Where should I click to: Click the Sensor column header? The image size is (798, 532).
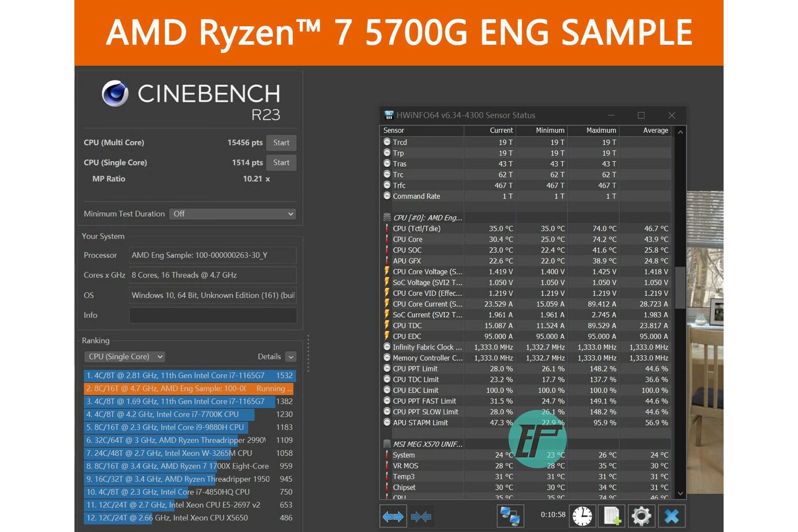(x=422, y=131)
